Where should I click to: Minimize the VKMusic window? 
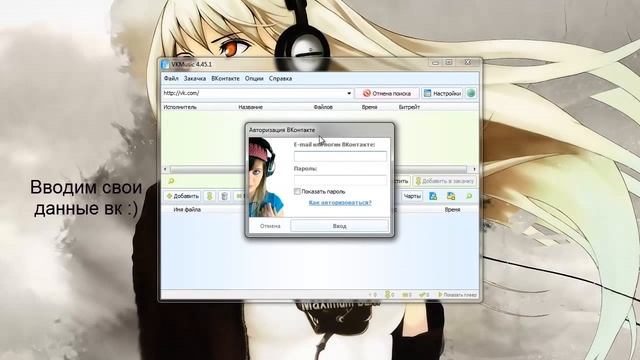pos(435,62)
